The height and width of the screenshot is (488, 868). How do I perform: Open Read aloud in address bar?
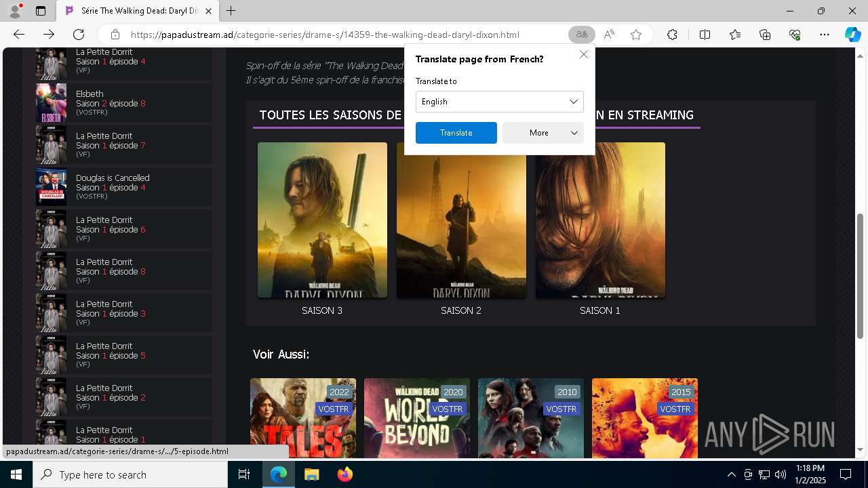point(609,35)
